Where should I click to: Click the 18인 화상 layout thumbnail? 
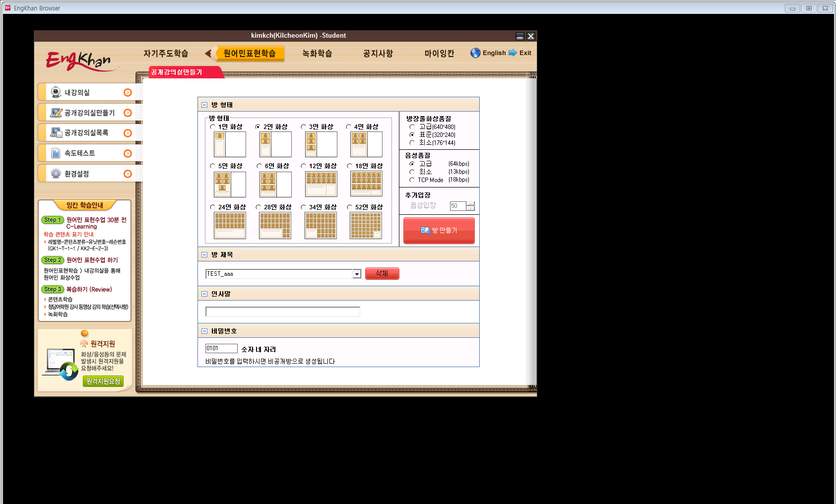pyautogui.click(x=366, y=184)
